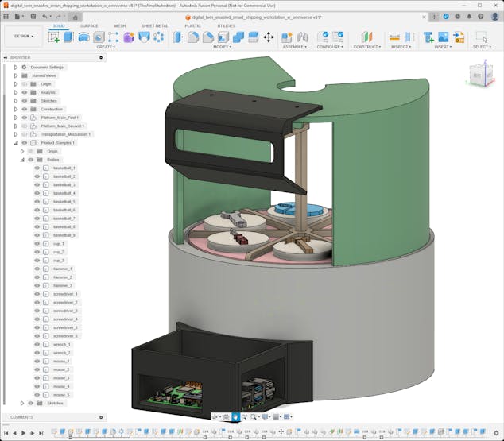This screenshot has width=504, height=441.
Task: Open the Design workspace dropdown
Action: pos(23,36)
